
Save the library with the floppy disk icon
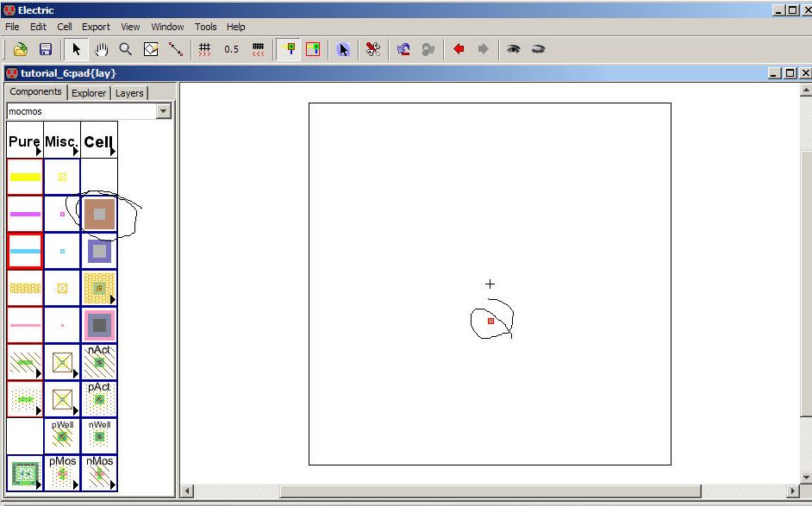tap(46, 50)
